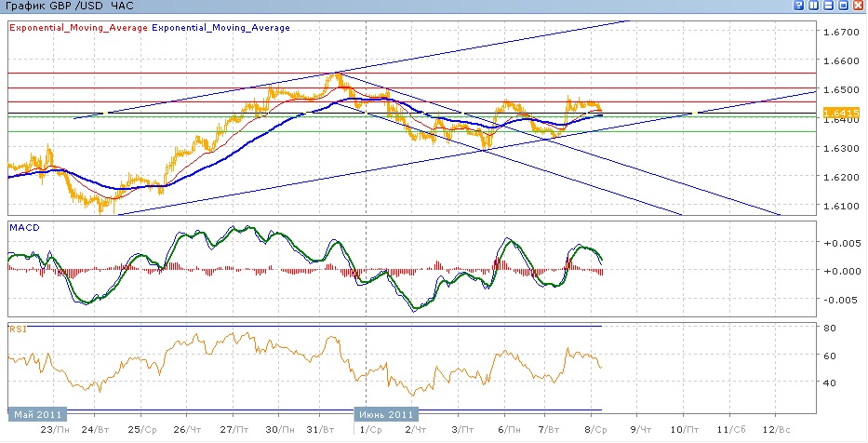Select the 26/Чт date label
868x443 pixels.
click(188, 430)
